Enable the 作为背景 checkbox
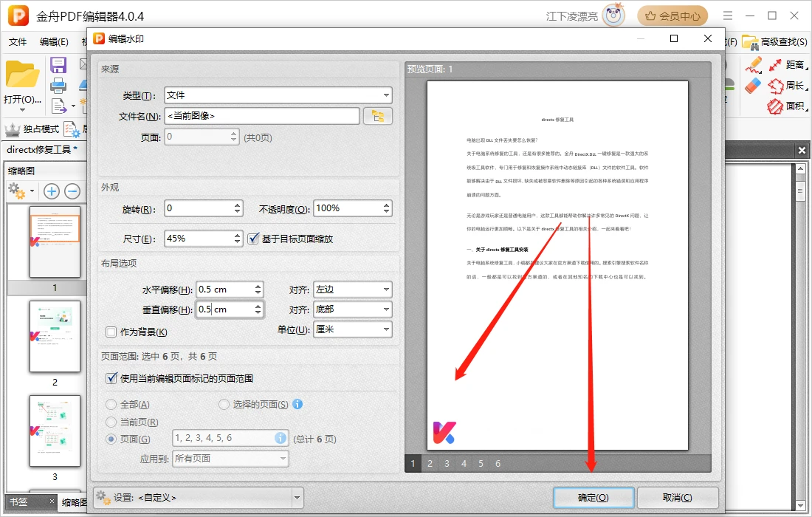Image resolution: width=812 pixels, height=517 pixels. point(111,332)
